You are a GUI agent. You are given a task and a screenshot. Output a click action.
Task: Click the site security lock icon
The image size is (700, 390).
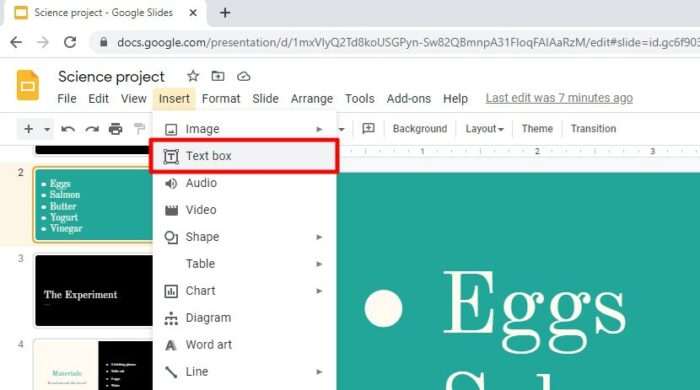(104, 42)
